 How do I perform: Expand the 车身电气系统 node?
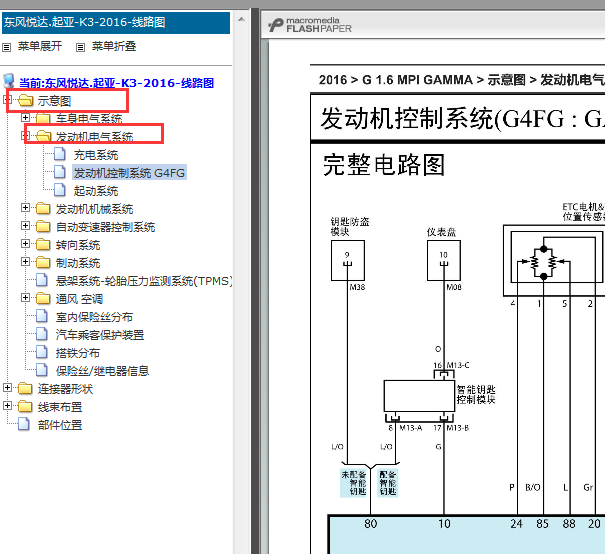coord(25,117)
